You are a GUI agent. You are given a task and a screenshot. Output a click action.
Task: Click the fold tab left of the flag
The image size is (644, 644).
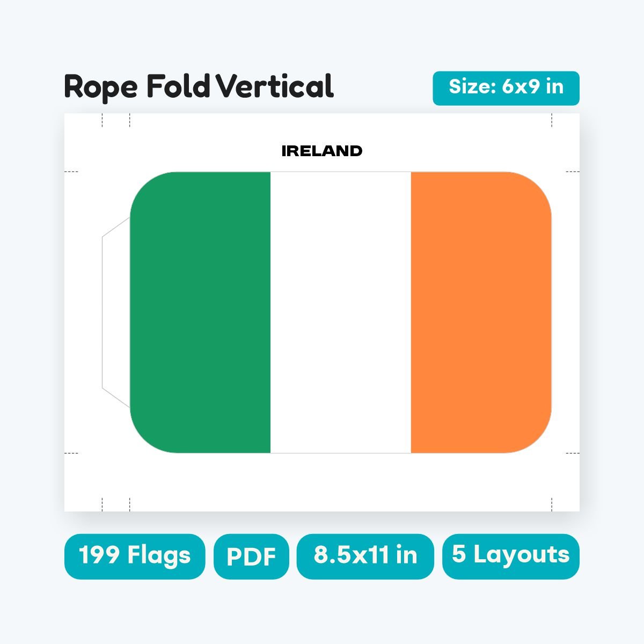(x=116, y=312)
